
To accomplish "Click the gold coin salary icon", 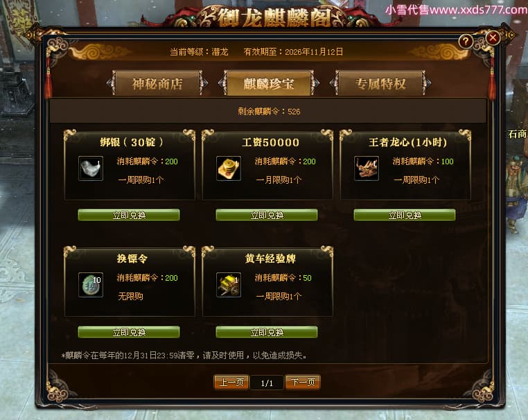I will (229, 168).
